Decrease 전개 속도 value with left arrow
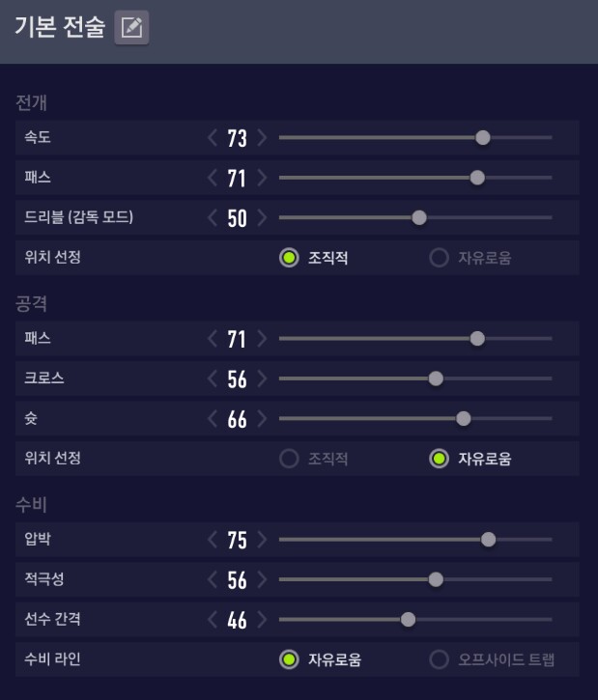Viewport: 598px width, 700px height. pyautogui.click(x=213, y=138)
